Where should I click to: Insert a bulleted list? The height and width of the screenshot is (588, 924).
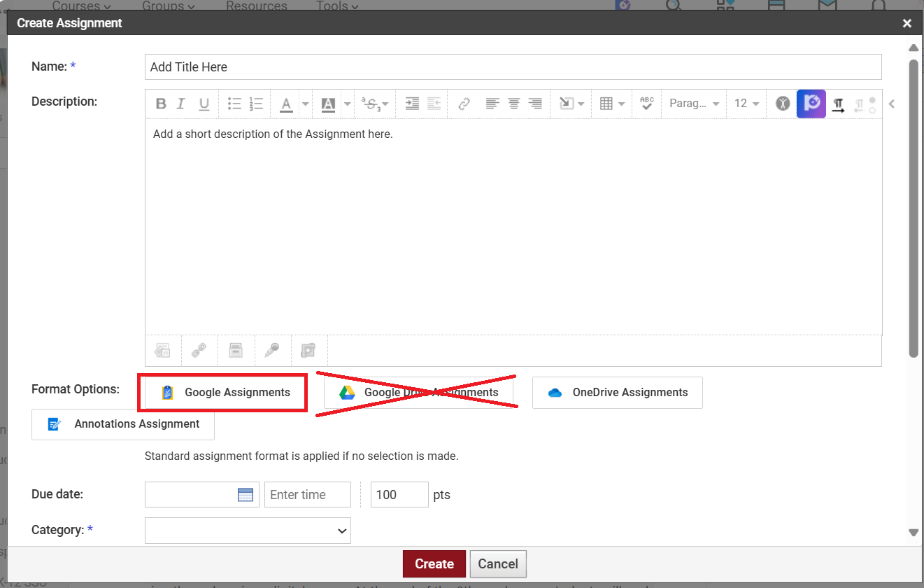pos(234,104)
